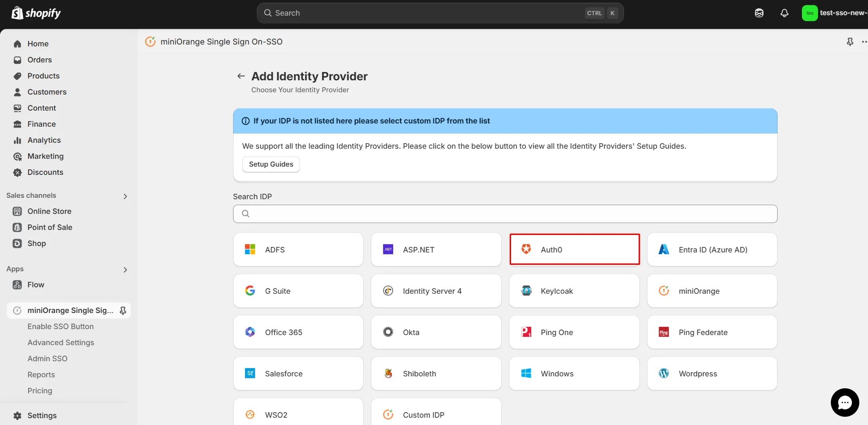Open Reports page

[x=41, y=375]
